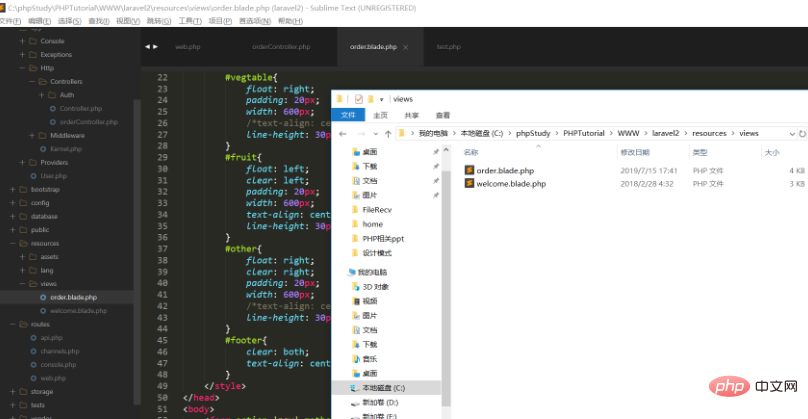The image size is (808, 419).
Task: Refresh the Explorer views folder
Action: click(802, 134)
